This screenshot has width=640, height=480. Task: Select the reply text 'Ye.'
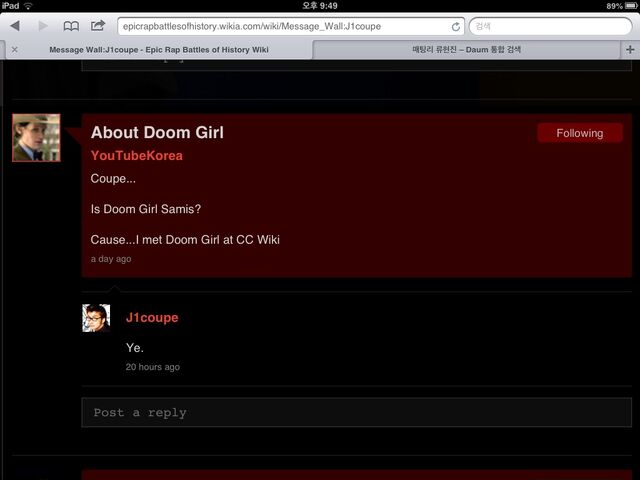135,348
